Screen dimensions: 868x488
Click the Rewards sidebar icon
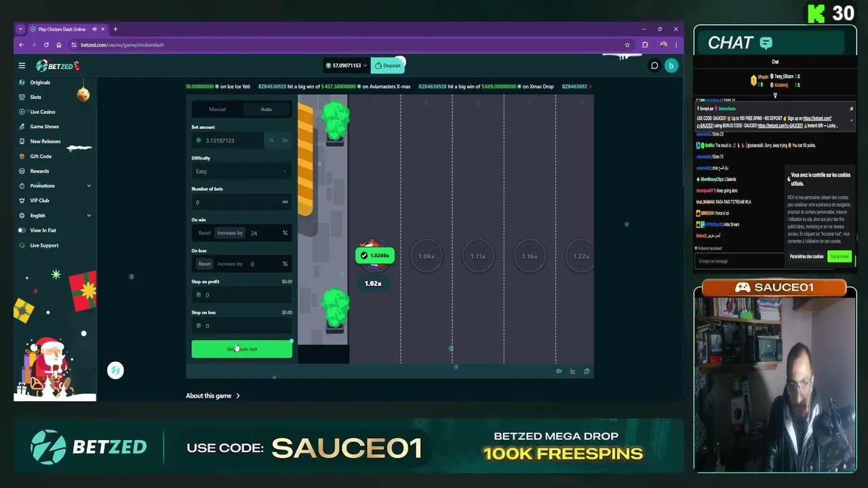point(22,171)
